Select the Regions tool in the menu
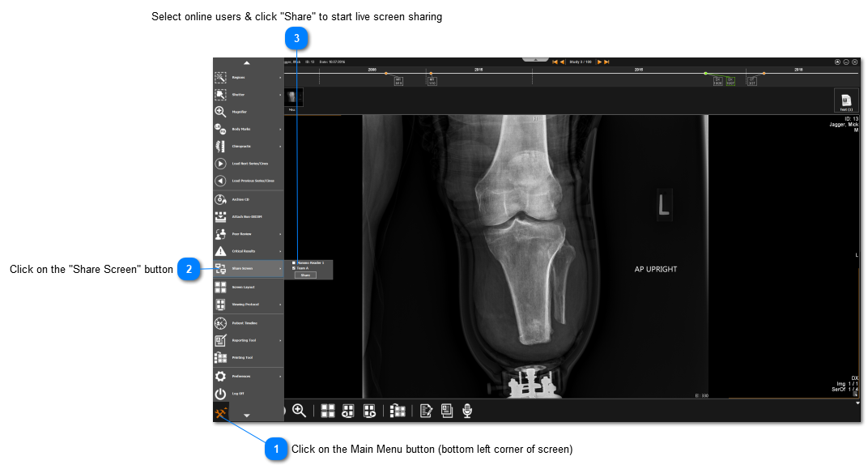 pos(243,77)
